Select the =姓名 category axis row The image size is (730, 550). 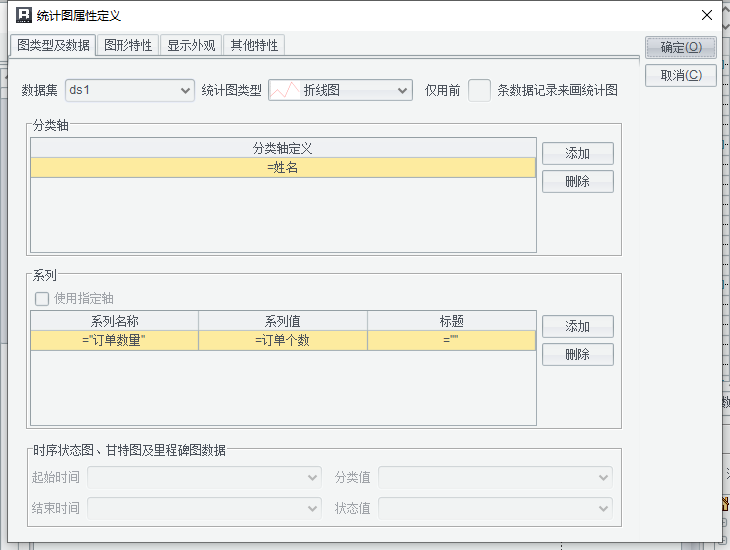[283, 168]
